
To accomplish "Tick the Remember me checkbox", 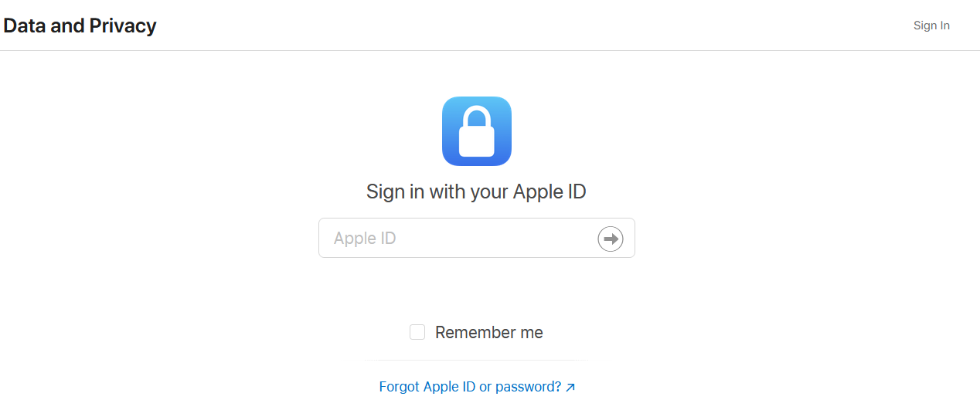I will pos(417,332).
